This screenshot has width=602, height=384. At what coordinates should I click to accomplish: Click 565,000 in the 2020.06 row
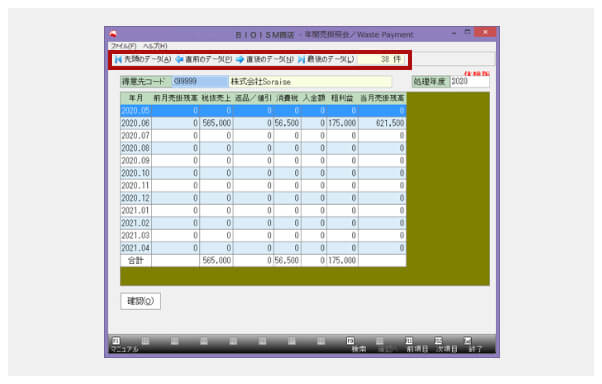(216, 123)
